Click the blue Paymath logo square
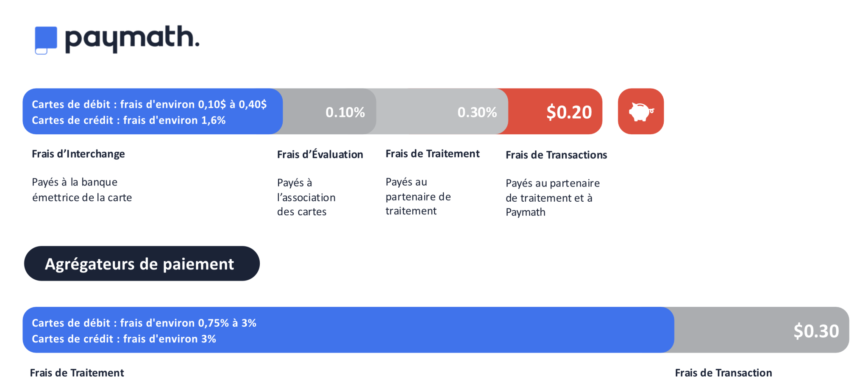The height and width of the screenshot is (389, 868). pyautogui.click(x=46, y=40)
